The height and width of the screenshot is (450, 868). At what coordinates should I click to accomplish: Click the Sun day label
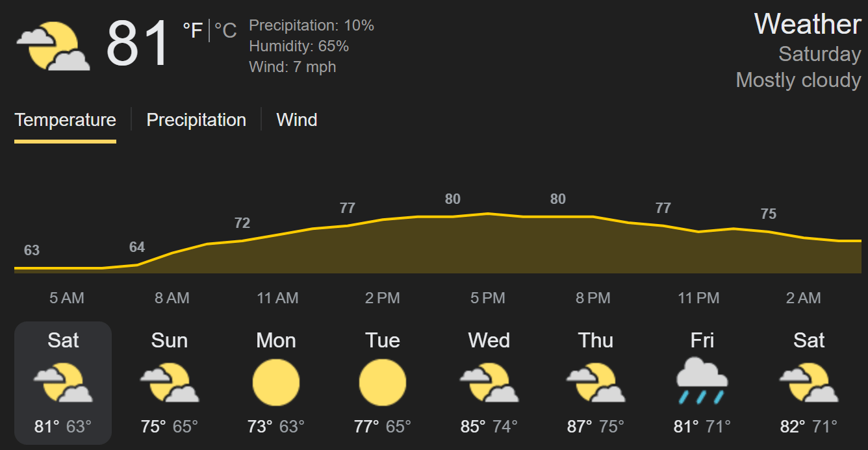point(170,340)
